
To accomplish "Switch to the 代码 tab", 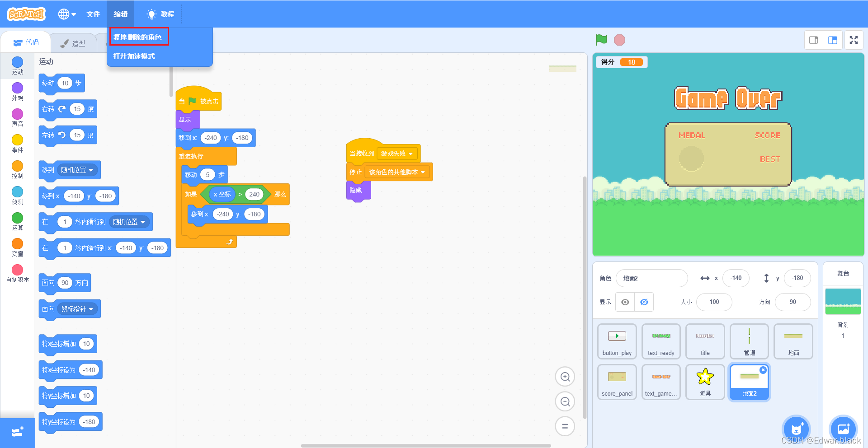I will click(26, 42).
